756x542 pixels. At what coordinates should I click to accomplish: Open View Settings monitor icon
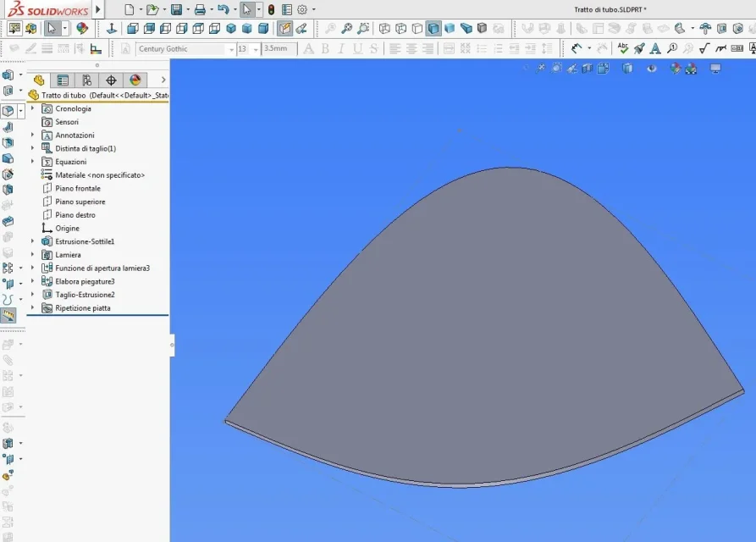[x=715, y=69]
